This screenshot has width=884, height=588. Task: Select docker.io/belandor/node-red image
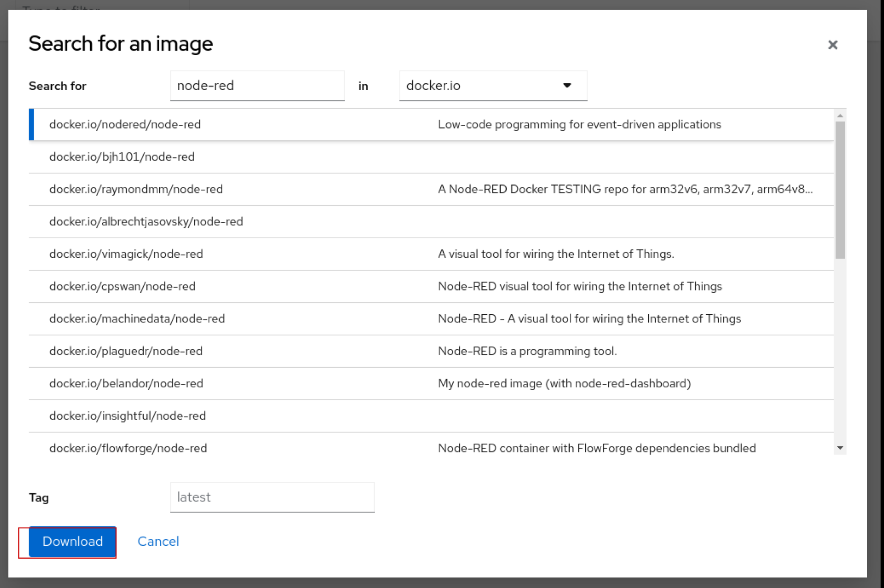click(126, 384)
